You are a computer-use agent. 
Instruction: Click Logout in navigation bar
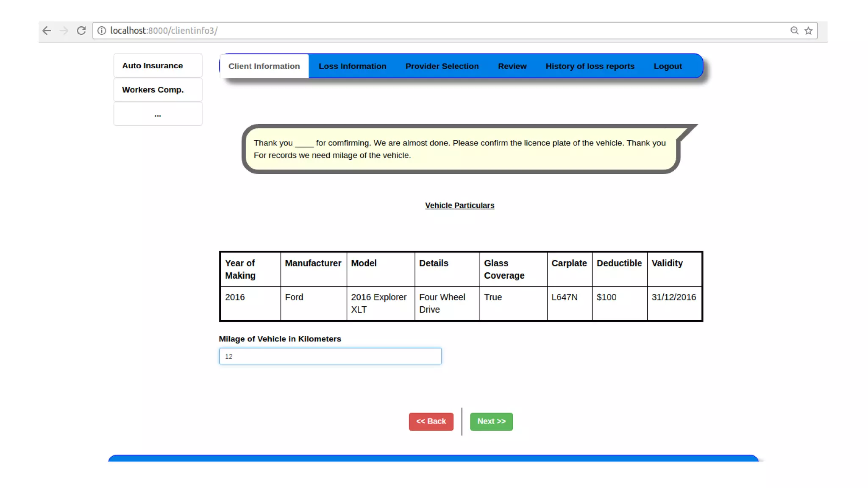click(668, 66)
